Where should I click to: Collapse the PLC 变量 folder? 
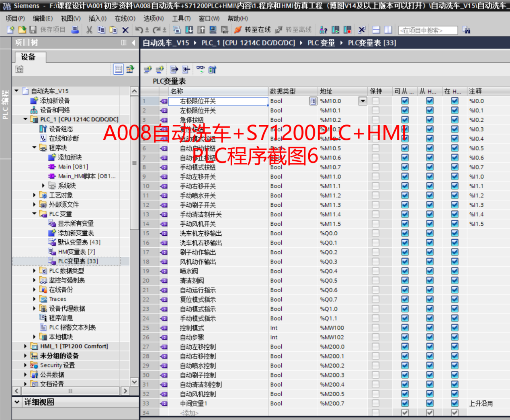34,214
